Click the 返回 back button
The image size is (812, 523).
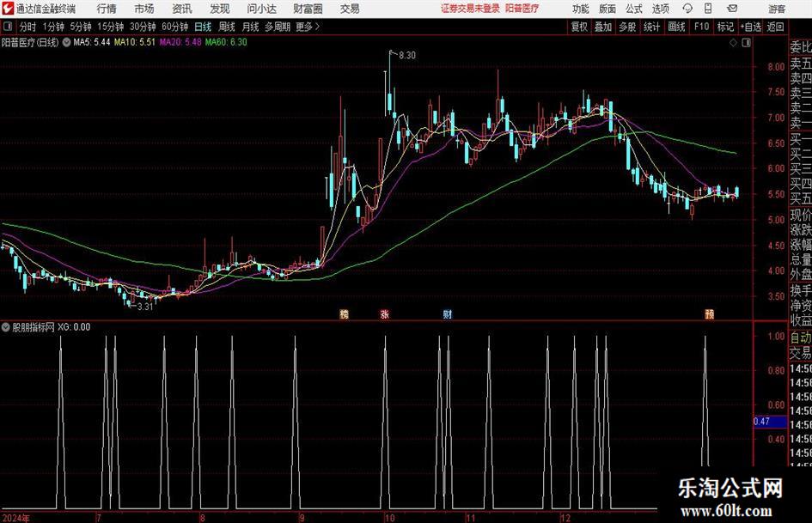775,27
